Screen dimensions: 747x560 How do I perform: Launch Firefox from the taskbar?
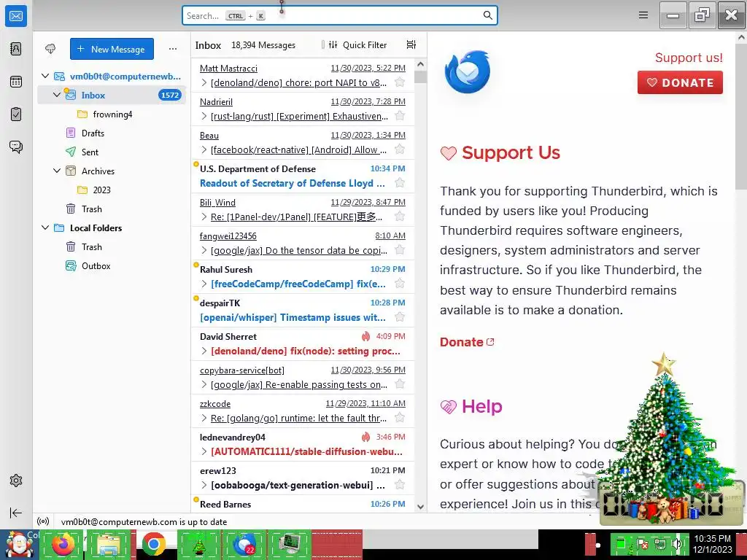[x=63, y=544]
